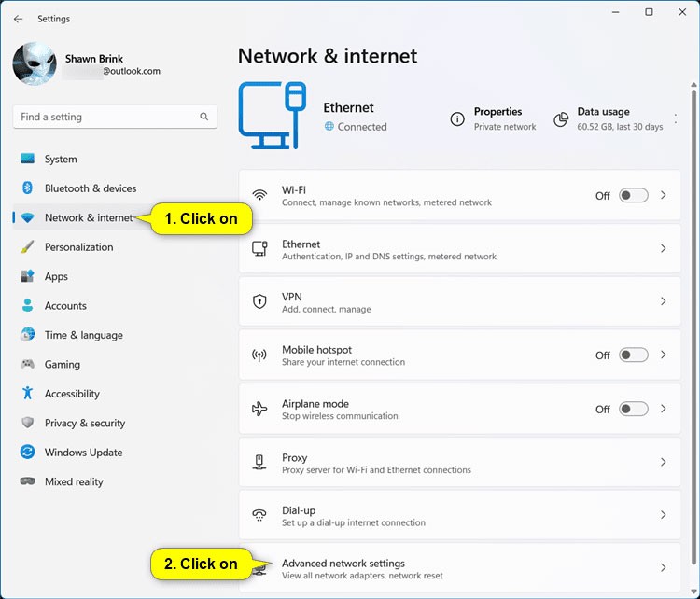The height and width of the screenshot is (599, 700).
Task: Click the Gaming controller icon
Action: 27,365
